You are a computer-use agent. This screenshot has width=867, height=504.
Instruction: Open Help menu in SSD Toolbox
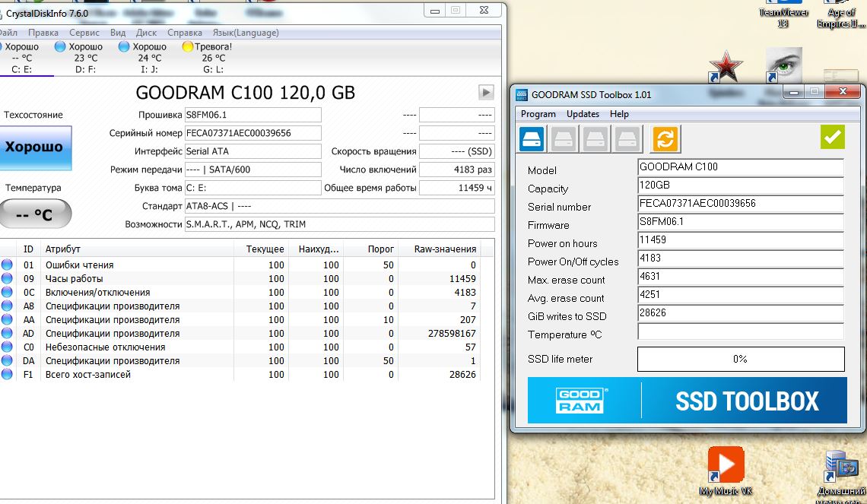pyautogui.click(x=619, y=114)
